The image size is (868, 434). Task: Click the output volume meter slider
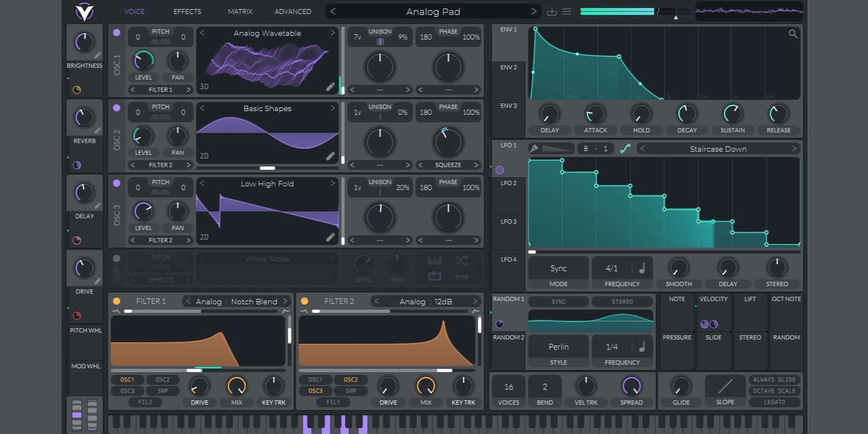[635, 11]
